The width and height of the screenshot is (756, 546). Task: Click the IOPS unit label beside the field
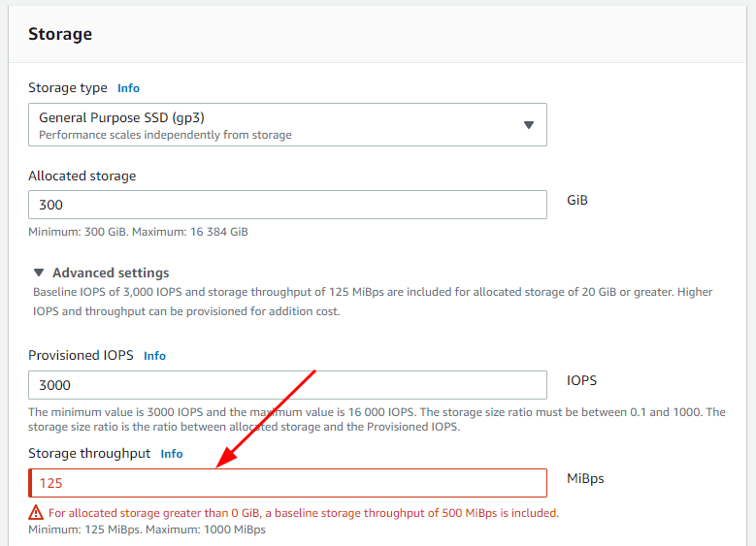tap(581, 380)
